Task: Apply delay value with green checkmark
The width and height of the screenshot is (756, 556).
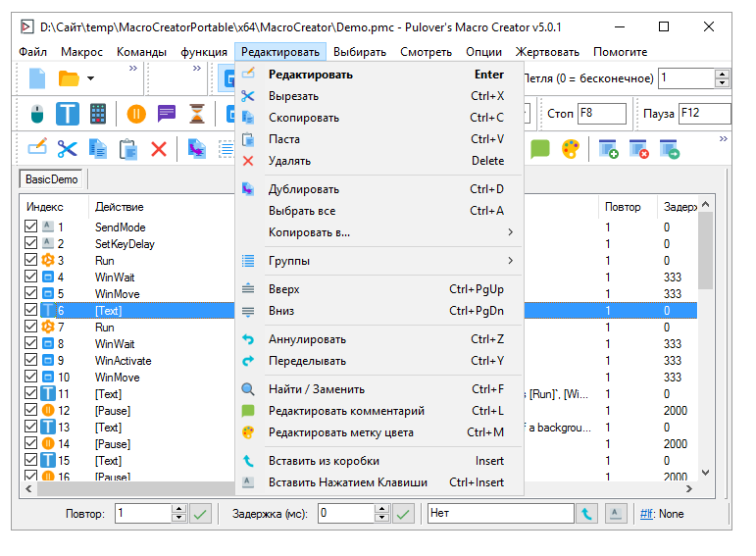Action: click(x=403, y=514)
